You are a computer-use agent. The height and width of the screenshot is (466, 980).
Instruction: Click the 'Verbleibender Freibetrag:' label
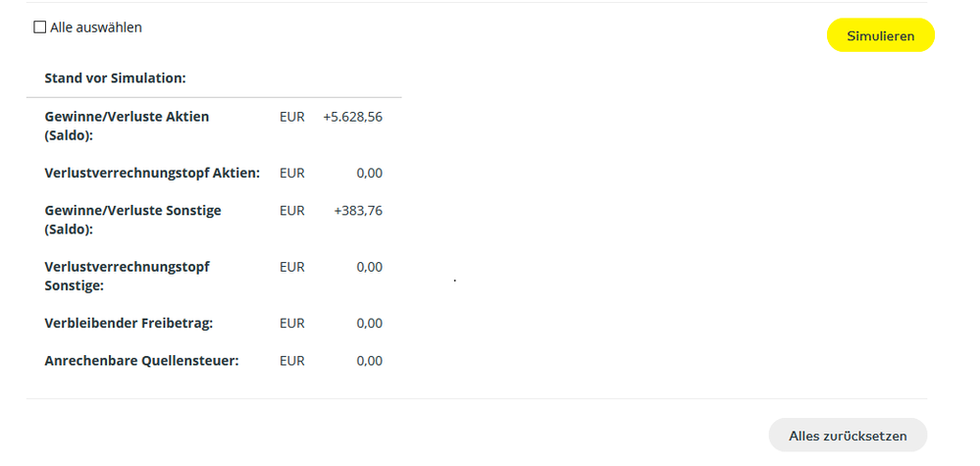pyautogui.click(x=129, y=323)
